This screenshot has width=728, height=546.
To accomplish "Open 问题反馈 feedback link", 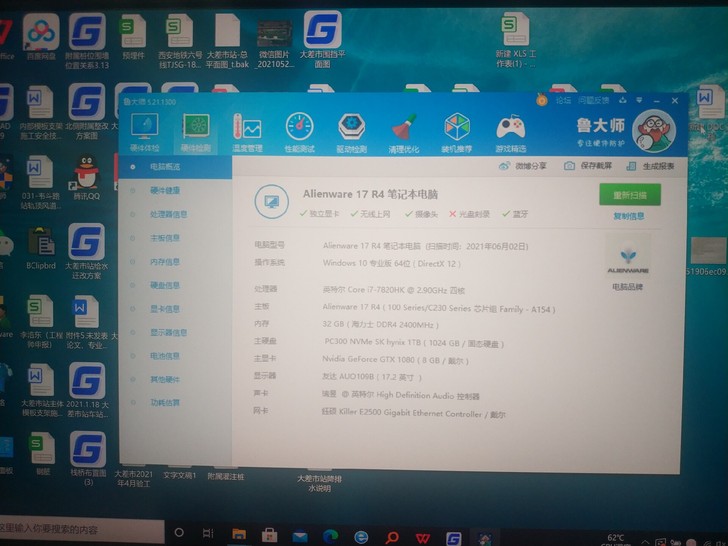I will pos(593,100).
